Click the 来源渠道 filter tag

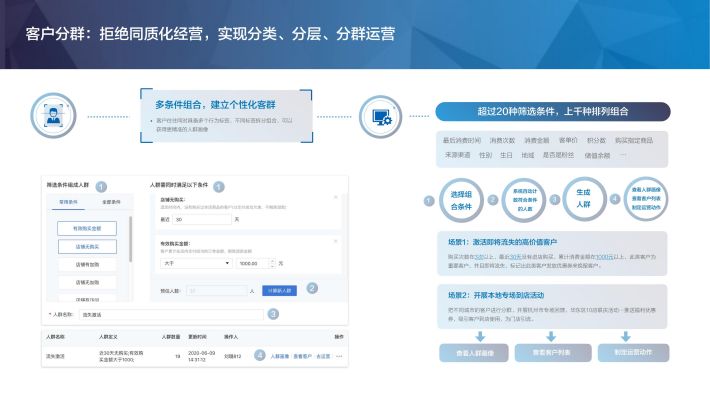click(x=457, y=155)
